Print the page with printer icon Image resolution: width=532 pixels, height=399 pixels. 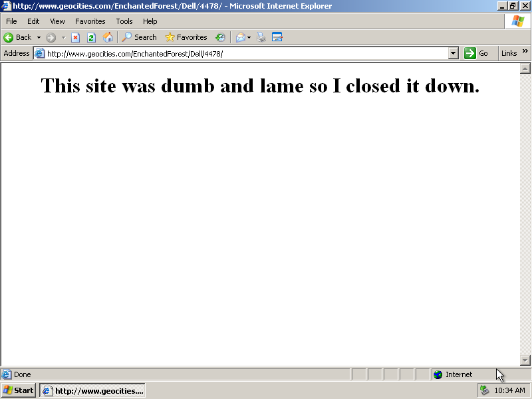pyautogui.click(x=261, y=37)
